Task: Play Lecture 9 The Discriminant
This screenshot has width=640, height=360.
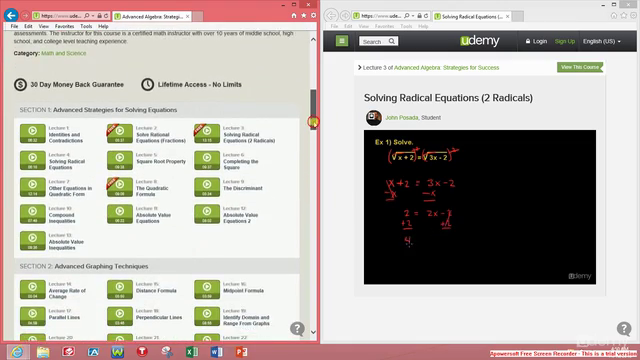Action: [x=207, y=187]
